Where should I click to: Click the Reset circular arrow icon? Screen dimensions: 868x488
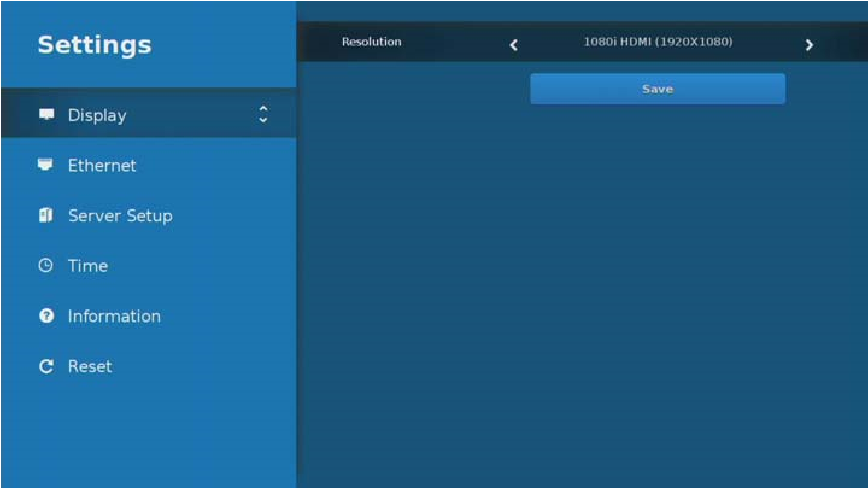click(x=46, y=366)
